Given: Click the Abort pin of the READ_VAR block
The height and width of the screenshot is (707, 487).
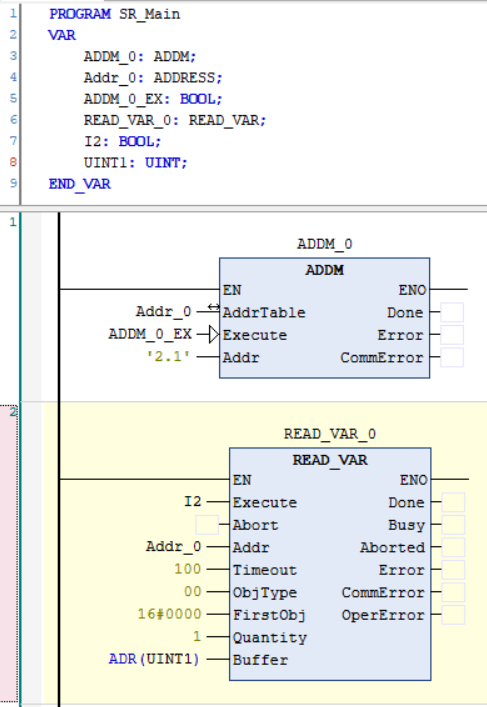Looking at the screenshot, I should click(x=255, y=525).
